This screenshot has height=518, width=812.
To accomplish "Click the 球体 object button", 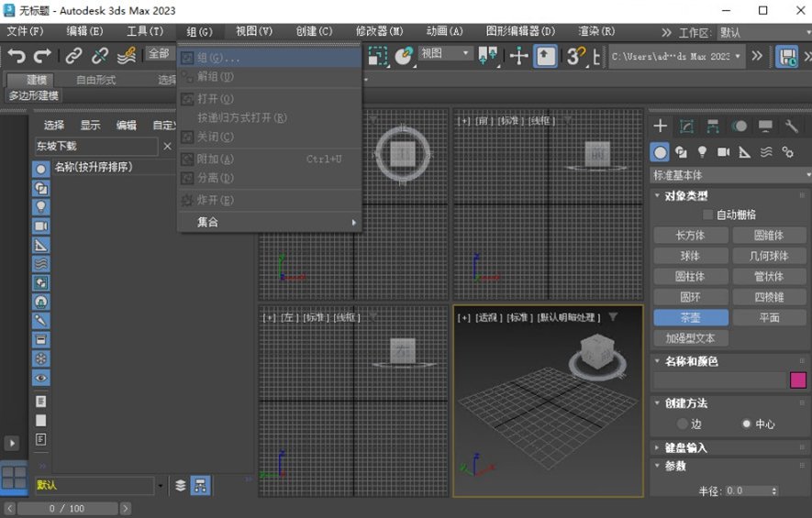I will click(x=691, y=256).
